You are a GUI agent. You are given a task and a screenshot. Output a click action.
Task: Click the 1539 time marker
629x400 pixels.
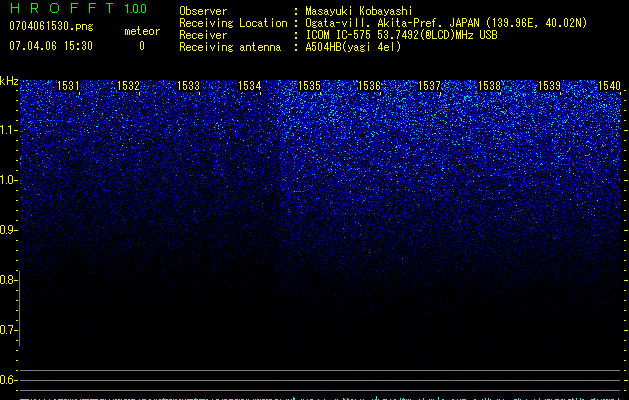pyautogui.click(x=549, y=86)
